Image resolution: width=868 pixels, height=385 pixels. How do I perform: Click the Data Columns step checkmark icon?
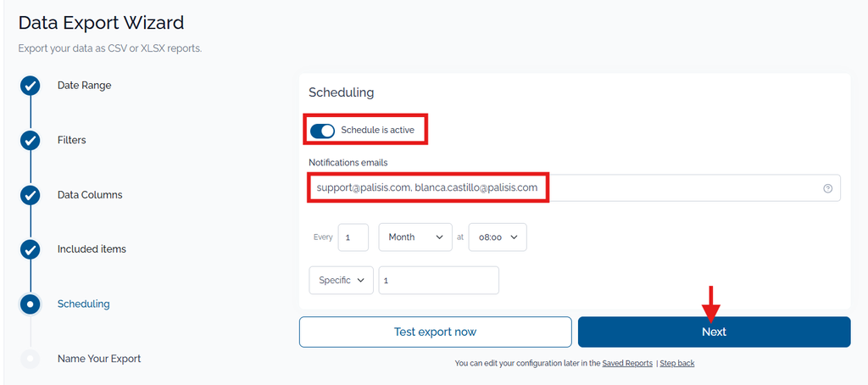31,195
